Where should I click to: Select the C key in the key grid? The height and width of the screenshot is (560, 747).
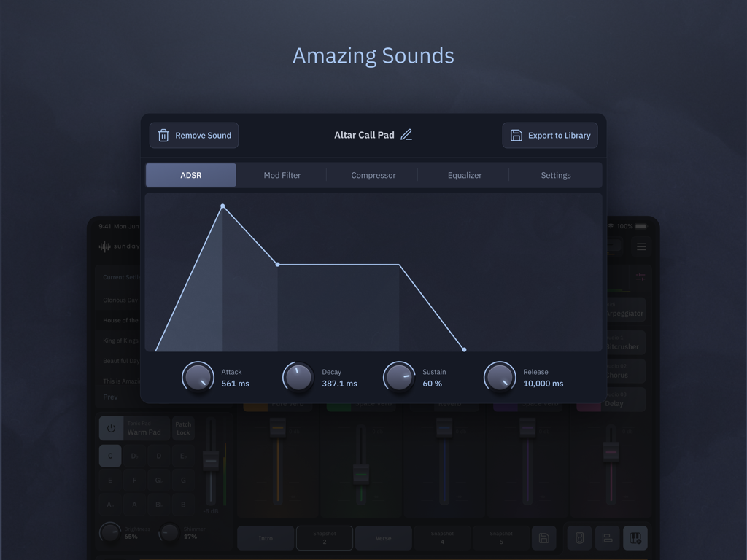110,455
